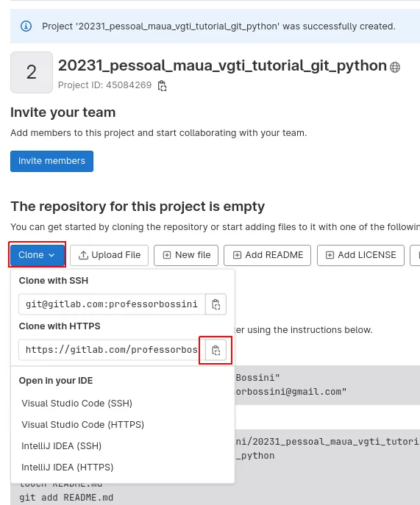This screenshot has width=420, height=505.
Task: Select the SSH clone URL field
Action: click(x=112, y=304)
